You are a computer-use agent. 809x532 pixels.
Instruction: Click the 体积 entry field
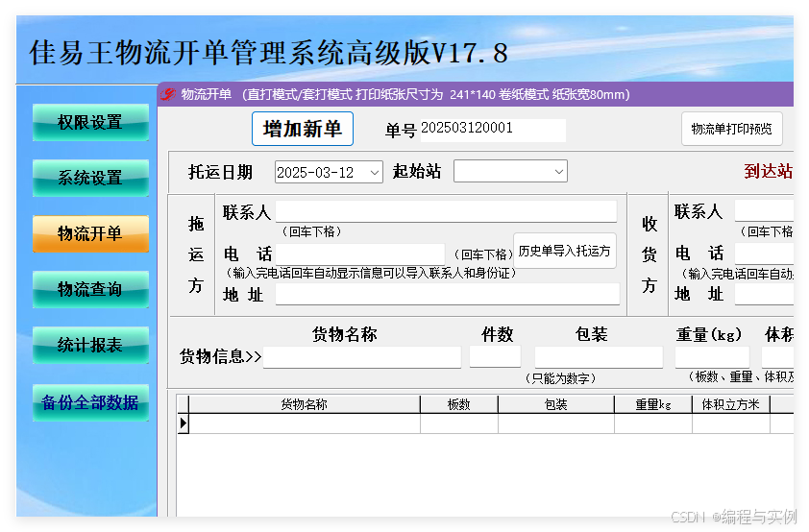click(777, 356)
